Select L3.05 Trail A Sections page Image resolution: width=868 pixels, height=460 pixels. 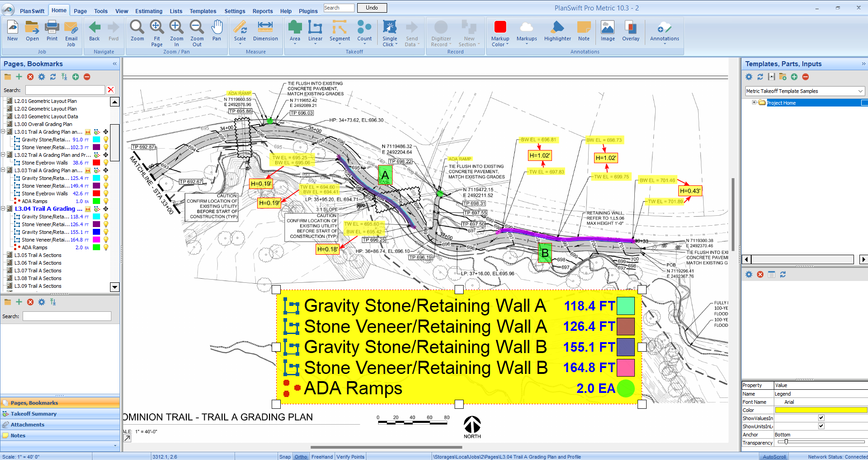coord(38,255)
